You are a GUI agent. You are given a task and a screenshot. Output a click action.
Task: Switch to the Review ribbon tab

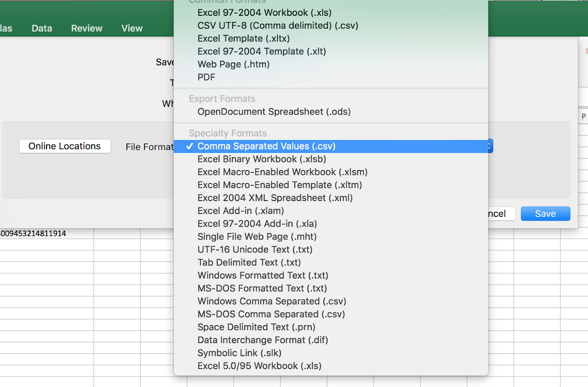(x=87, y=28)
